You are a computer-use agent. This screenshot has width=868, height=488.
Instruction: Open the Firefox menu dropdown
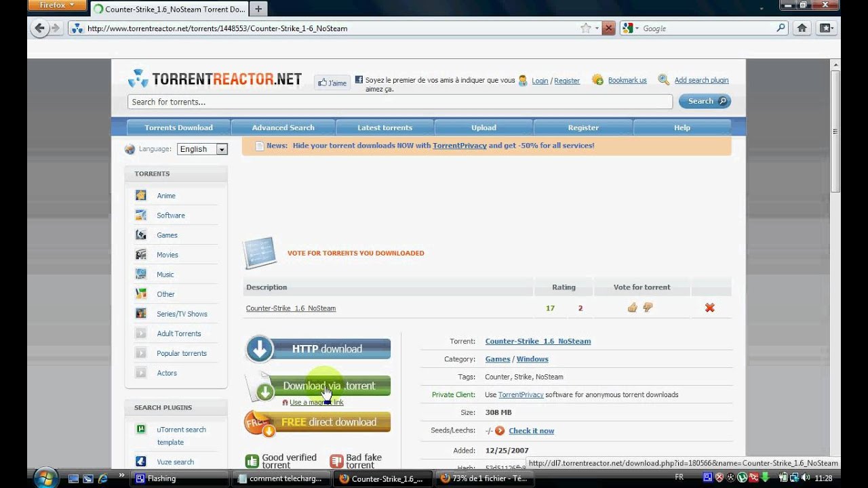click(58, 5)
